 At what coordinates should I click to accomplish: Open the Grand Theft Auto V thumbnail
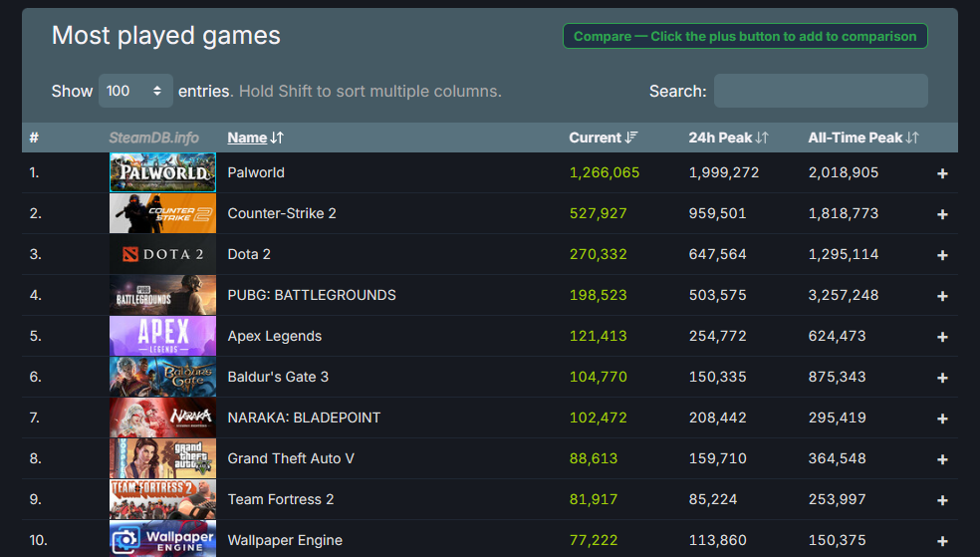(x=162, y=458)
